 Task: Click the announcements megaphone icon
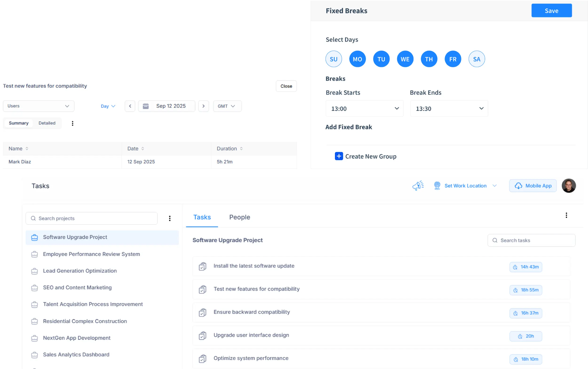(x=417, y=185)
